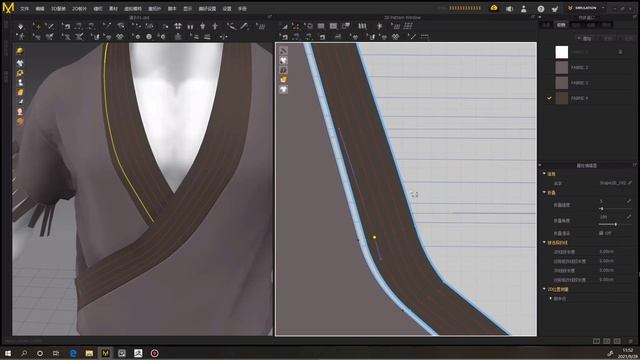Select the white default fabric swatch
Viewport: 640px width, 360px height.
coord(562,52)
